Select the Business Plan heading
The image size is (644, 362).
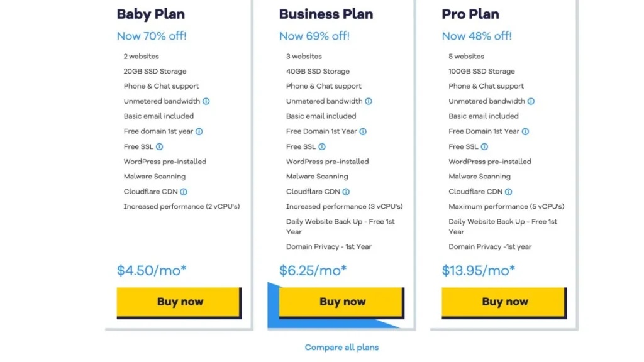point(325,14)
